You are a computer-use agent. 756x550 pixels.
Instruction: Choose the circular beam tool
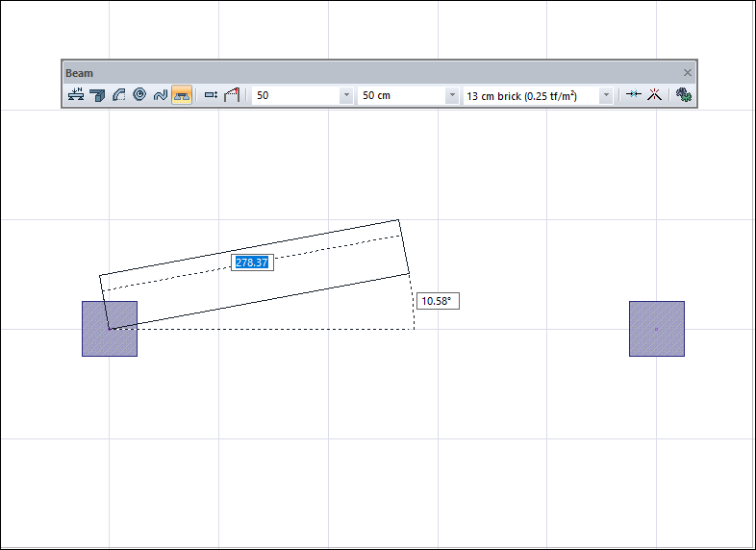pyautogui.click(x=139, y=95)
